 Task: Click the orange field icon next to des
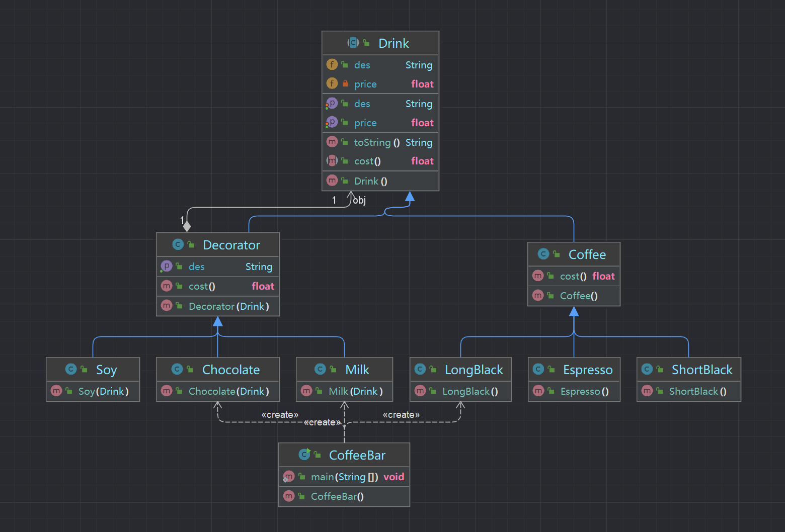point(332,64)
